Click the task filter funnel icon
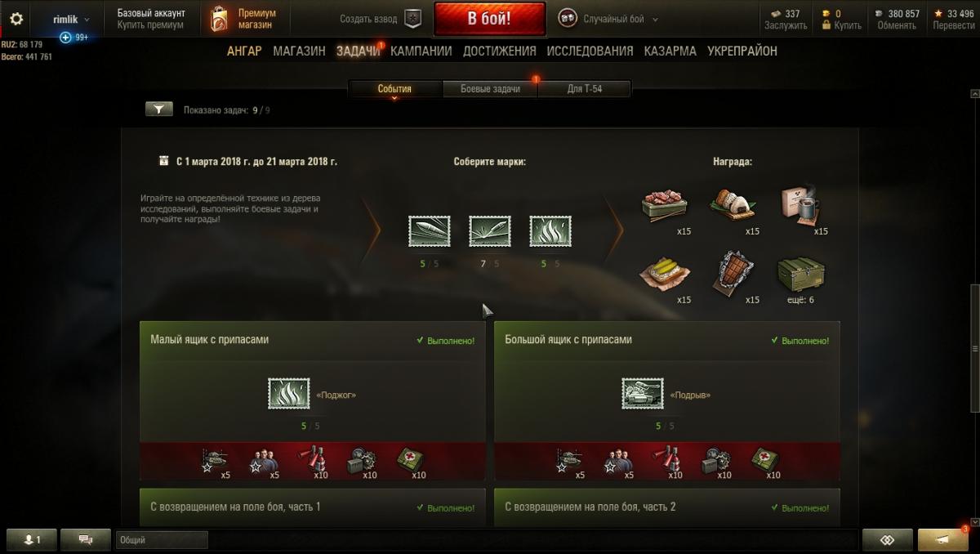 coord(159,109)
